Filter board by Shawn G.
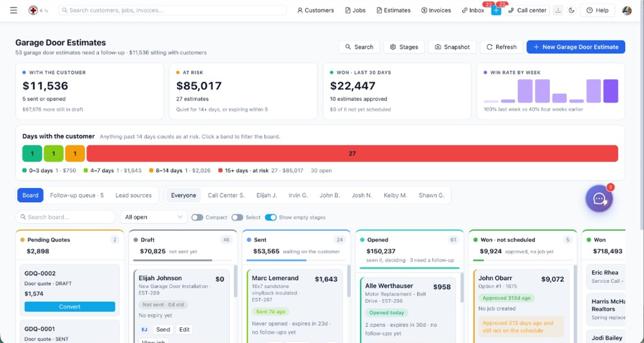644x343 pixels. tap(431, 195)
